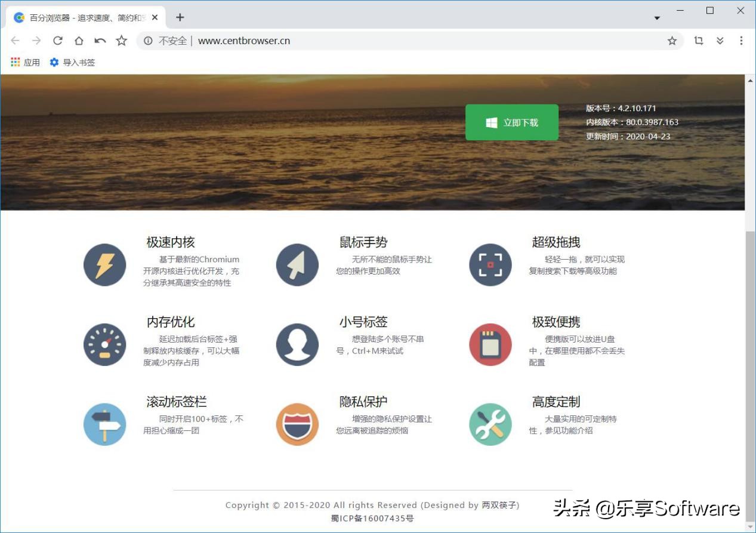Image resolution: width=756 pixels, height=533 pixels.
Task: Click the new tab plus button
Action: (179, 17)
